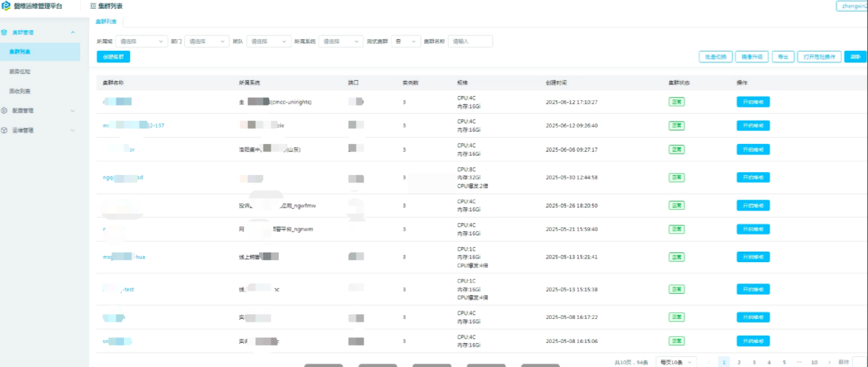
Task: Click blue action button for row 2025-05-30 12:44:58
Action: (x=753, y=177)
